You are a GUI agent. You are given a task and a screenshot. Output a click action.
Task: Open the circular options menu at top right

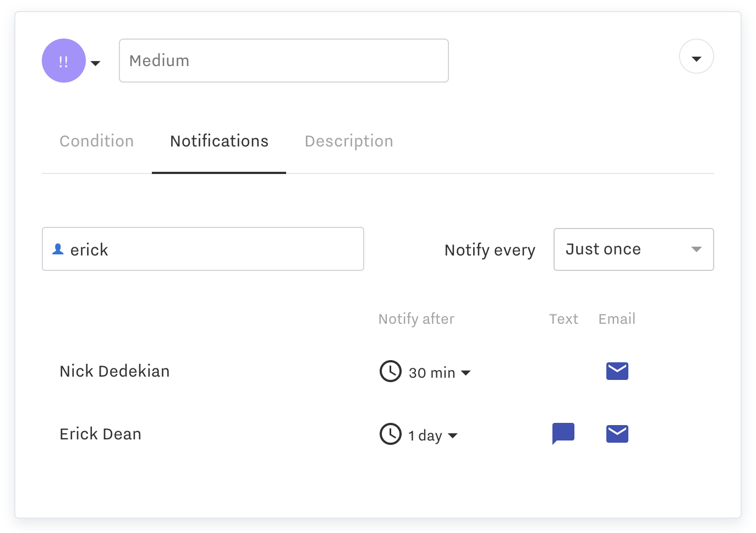click(x=696, y=57)
